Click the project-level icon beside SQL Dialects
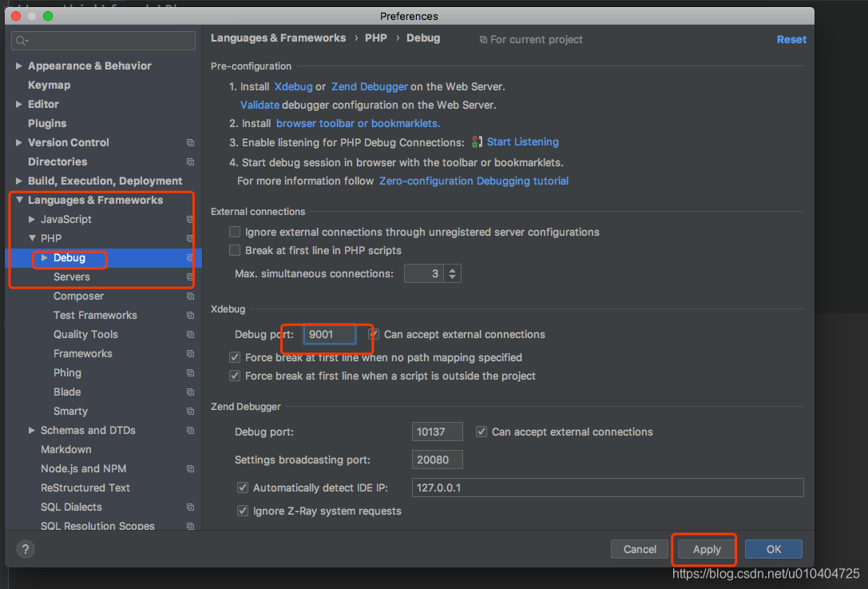This screenshot has height=589, width=868. click(190, 507)
